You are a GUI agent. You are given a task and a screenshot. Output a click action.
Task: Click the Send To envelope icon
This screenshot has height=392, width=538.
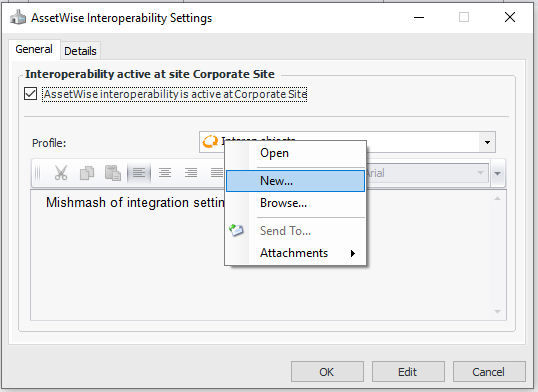(236, 230)
